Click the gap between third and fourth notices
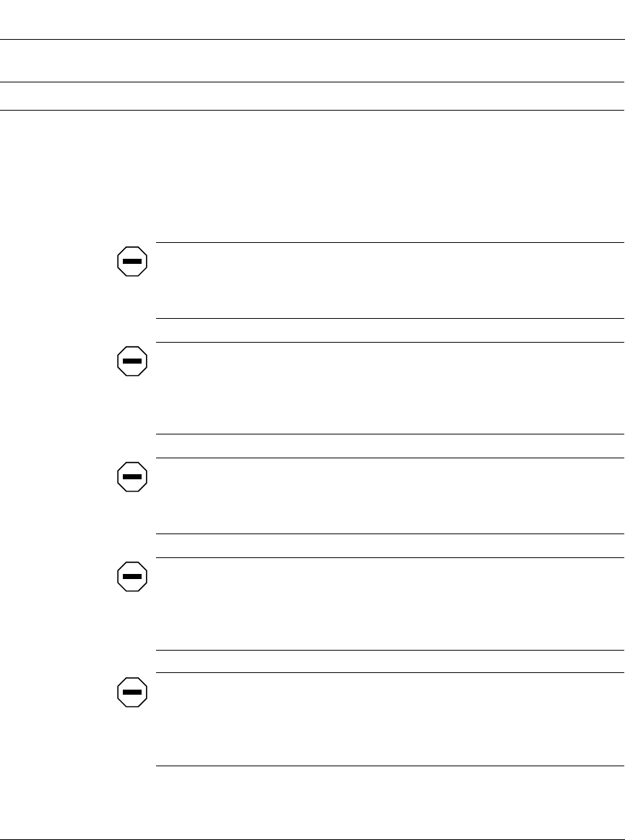The image size is (625, 840). coord(389,546)
